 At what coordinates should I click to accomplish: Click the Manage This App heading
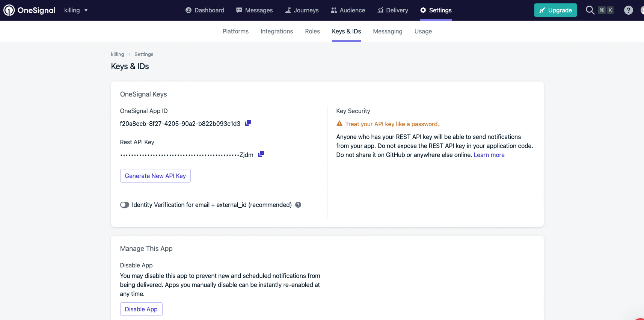[146, 249]
